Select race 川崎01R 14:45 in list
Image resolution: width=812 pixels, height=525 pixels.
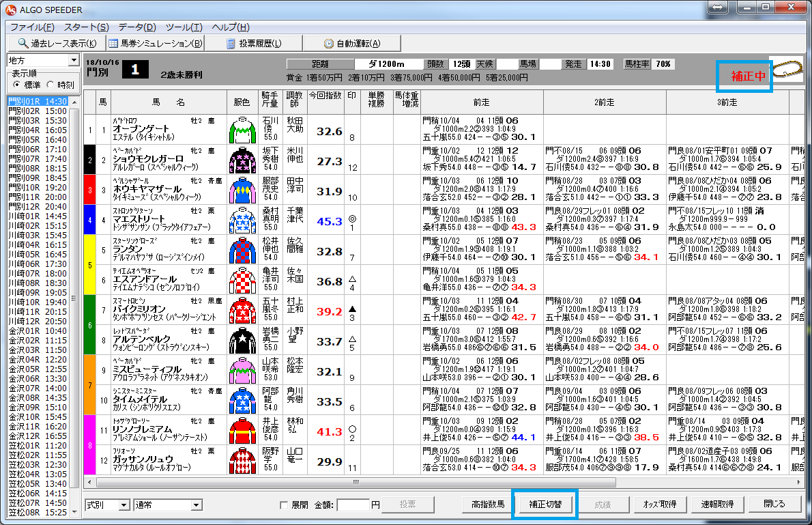click(x=38, y=216)
